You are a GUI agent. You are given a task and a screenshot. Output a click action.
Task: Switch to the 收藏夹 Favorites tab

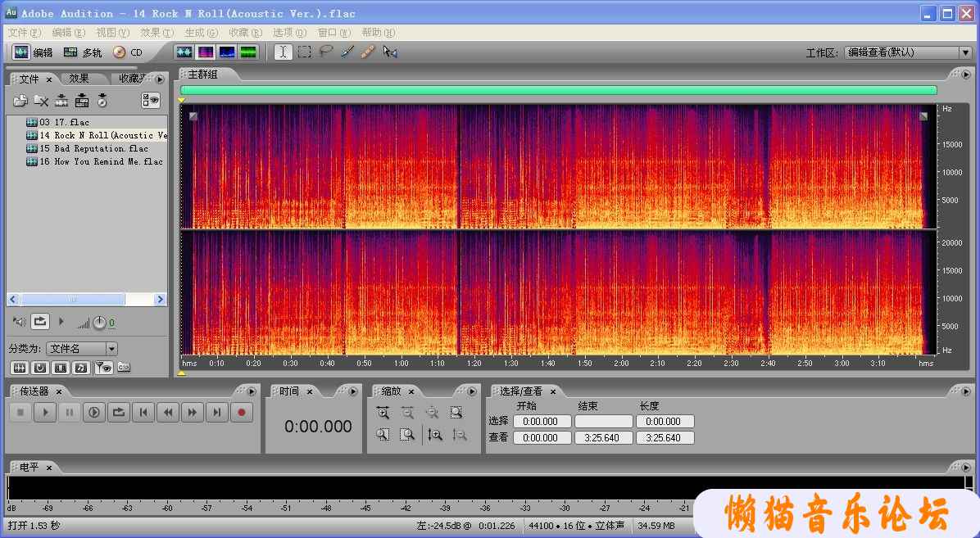(x=133, y=79)
